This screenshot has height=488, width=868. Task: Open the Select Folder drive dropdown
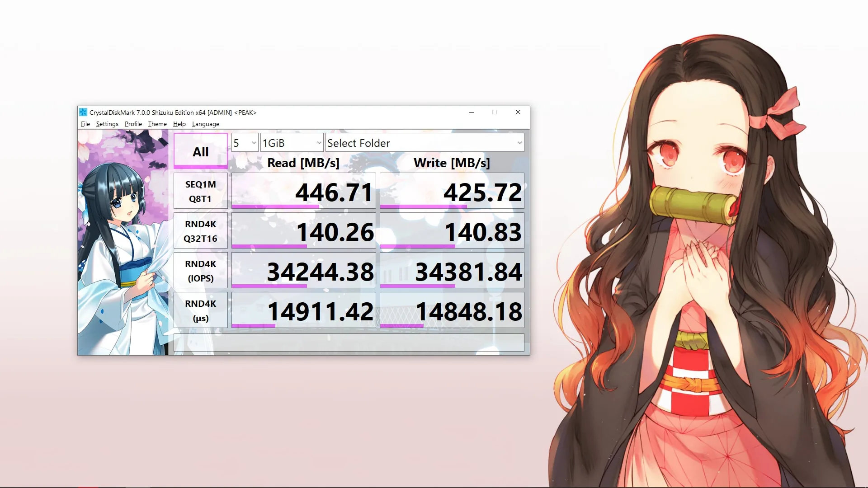[x=425, y=143]
